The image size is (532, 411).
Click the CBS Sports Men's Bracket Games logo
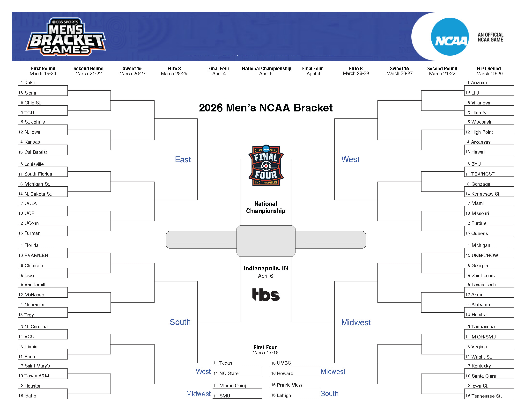pyautogui.click(x=66, y=37)
